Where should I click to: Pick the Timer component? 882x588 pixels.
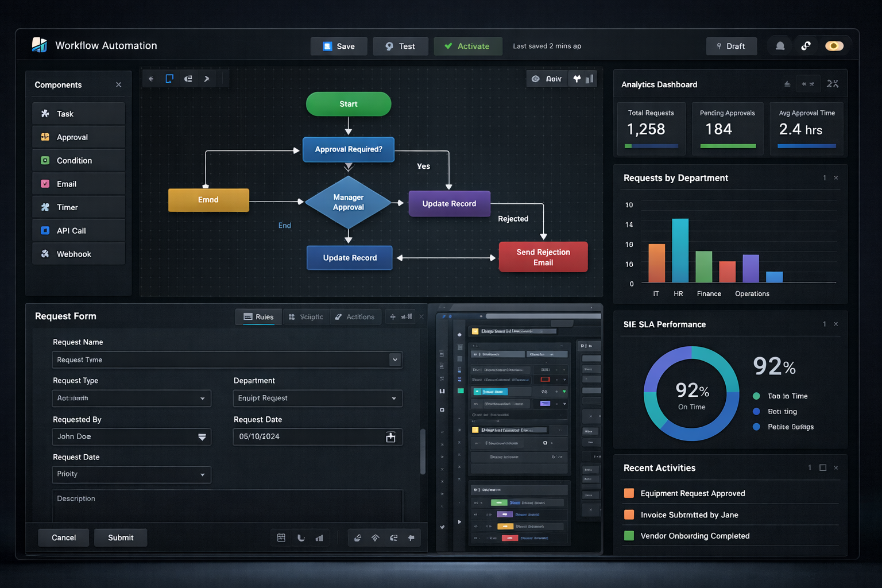[x=78, y=207]
